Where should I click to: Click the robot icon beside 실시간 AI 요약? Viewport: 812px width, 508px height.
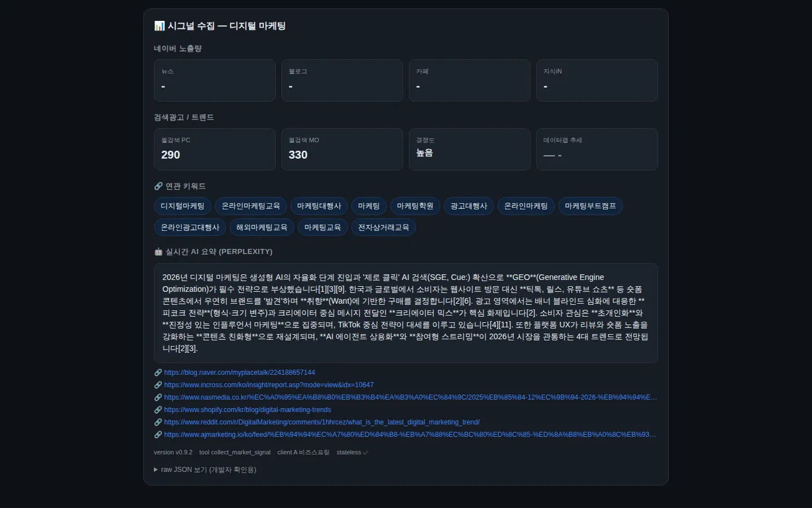158,252
